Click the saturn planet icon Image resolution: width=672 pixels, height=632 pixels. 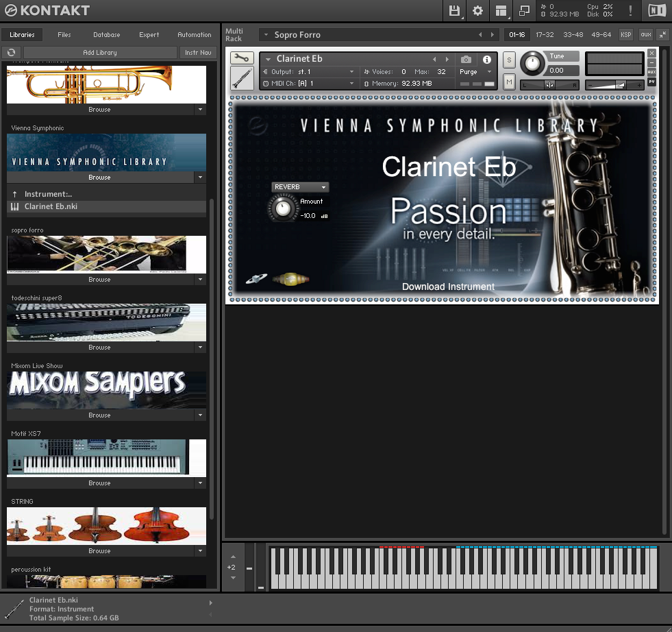tap(256, 279)
